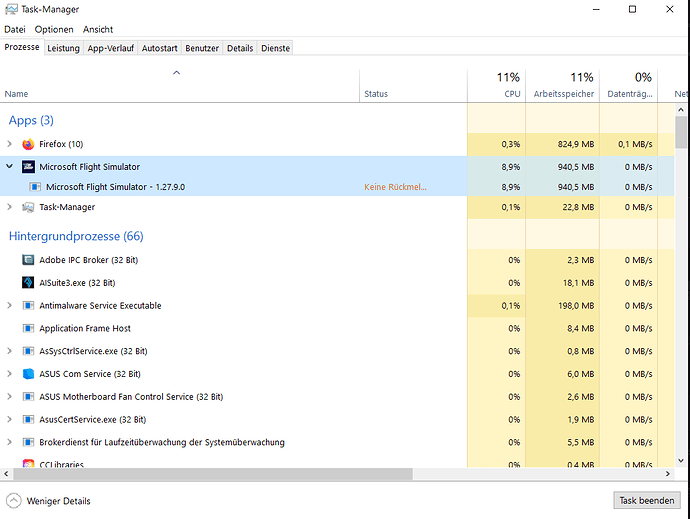Switch to the App-Verlauf tab
The height and width of the screenshot is (519, 690).
coord(110,48)
